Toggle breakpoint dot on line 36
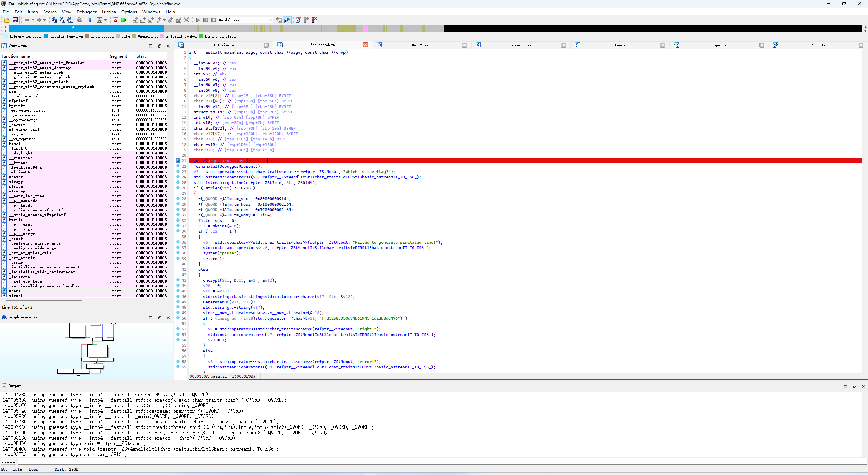Viewport: 868px width, 475px height. [178, 242]
